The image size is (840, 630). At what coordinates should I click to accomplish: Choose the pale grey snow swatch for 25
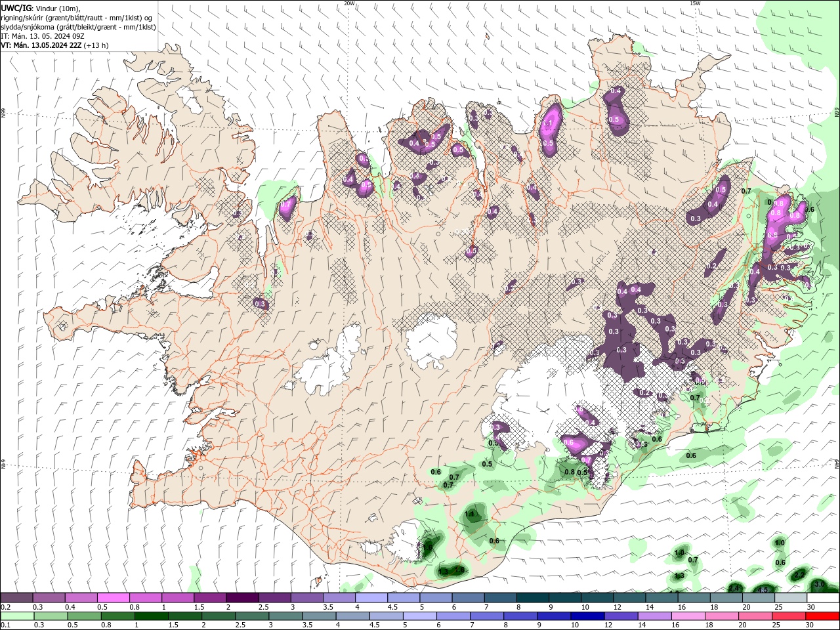tap(791, 597)
